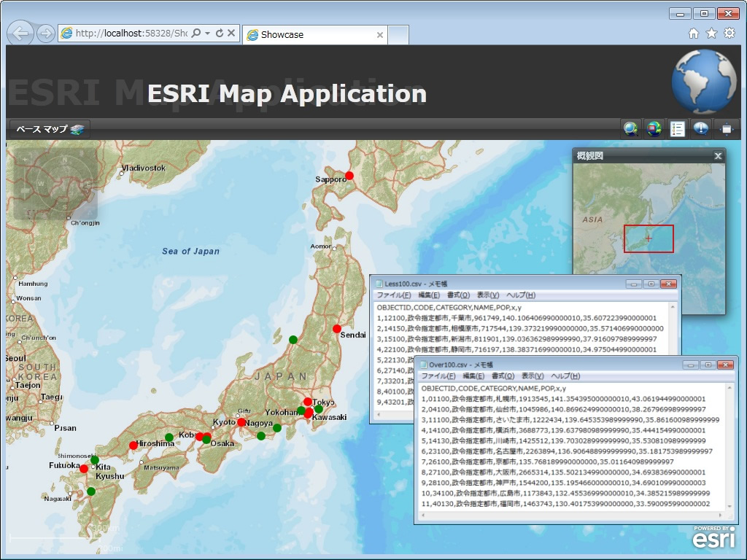Select the Showcase browser tab
Viewport: 747px width, 560px height.
click(x=314, y=35)
